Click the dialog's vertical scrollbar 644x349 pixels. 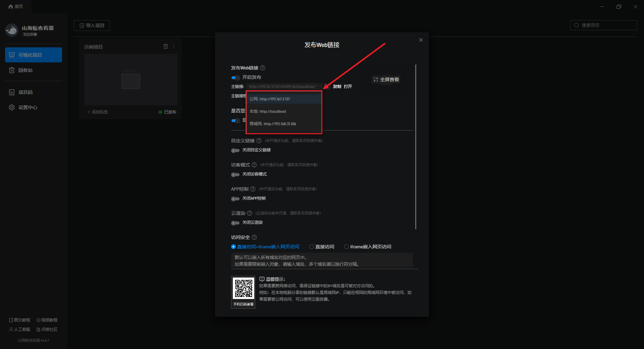click(x=416, y=147)
